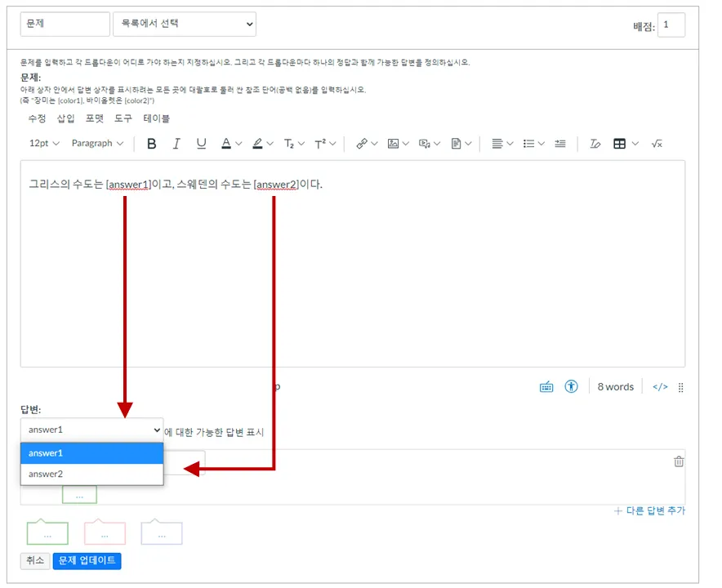Open keyboard shortcuts icon

tap(546, 387)
